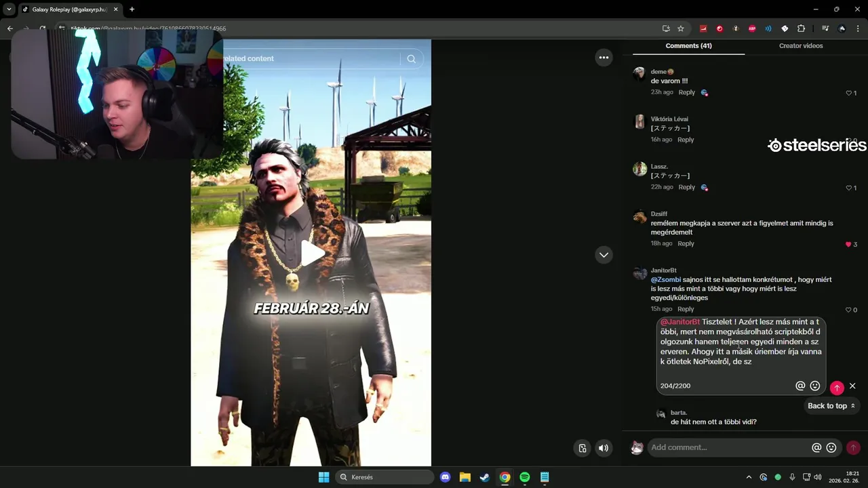
Task: Reply to deme's comment
Action: [x=687, y=92]
